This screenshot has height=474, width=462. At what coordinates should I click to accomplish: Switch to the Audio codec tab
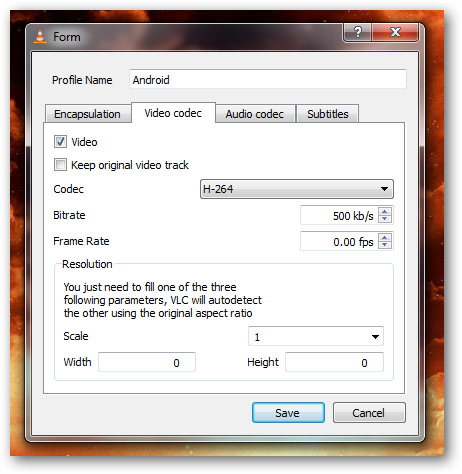[255, 114]
